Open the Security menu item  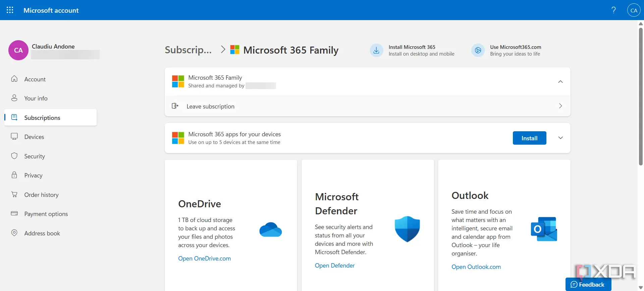(x=50, y=156)
